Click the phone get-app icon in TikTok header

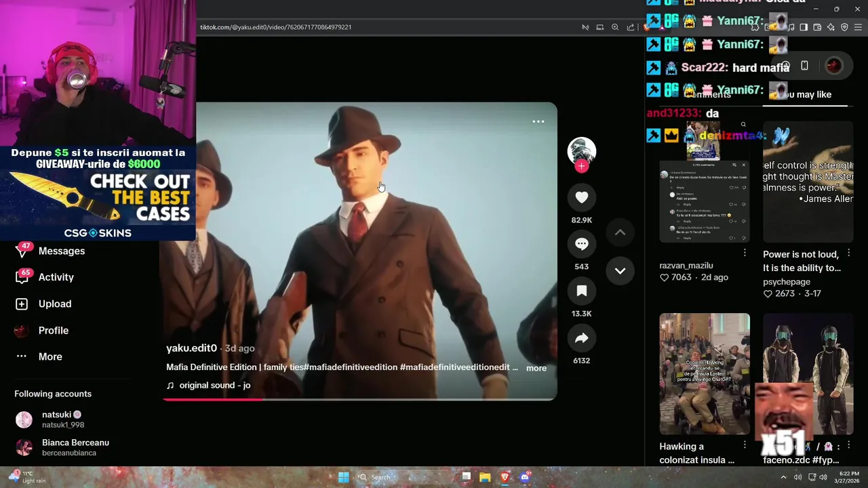coord(804,66)
